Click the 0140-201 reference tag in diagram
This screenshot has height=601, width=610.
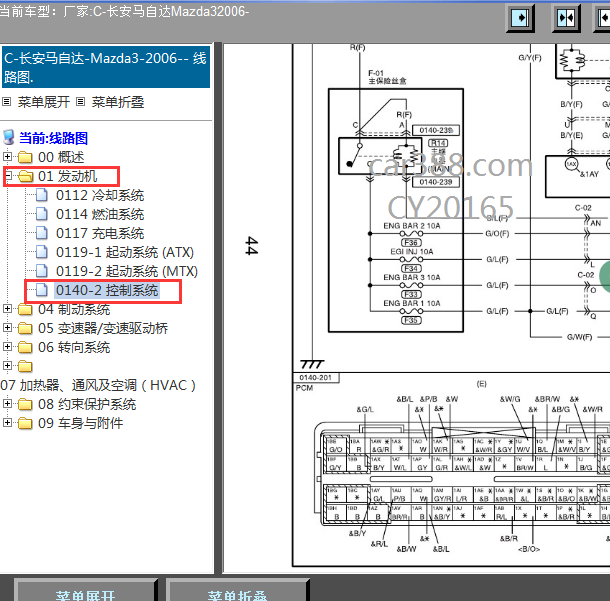(x=316, y=378)
